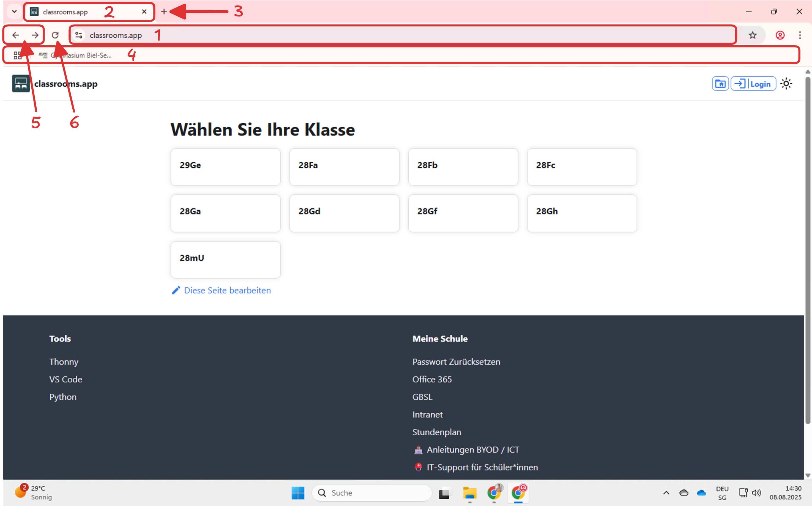Screen dimensions: 812x506
Task: Click the browser forward arrow
Action: [x=35, y=35]
